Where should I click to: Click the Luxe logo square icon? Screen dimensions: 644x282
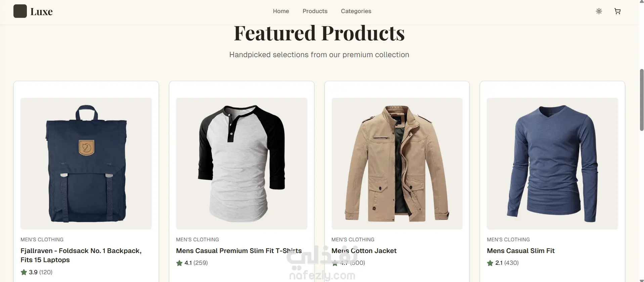[x=20, y=11]
